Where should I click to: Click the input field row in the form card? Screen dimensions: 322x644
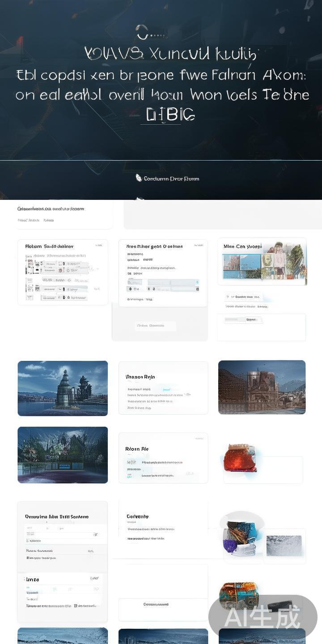tap(163, 282)
